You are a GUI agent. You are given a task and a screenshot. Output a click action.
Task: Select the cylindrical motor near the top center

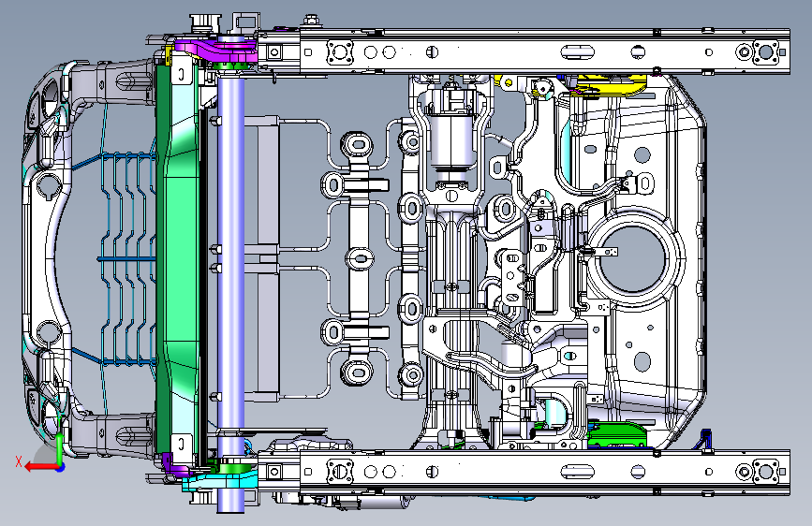click(452, 140)
